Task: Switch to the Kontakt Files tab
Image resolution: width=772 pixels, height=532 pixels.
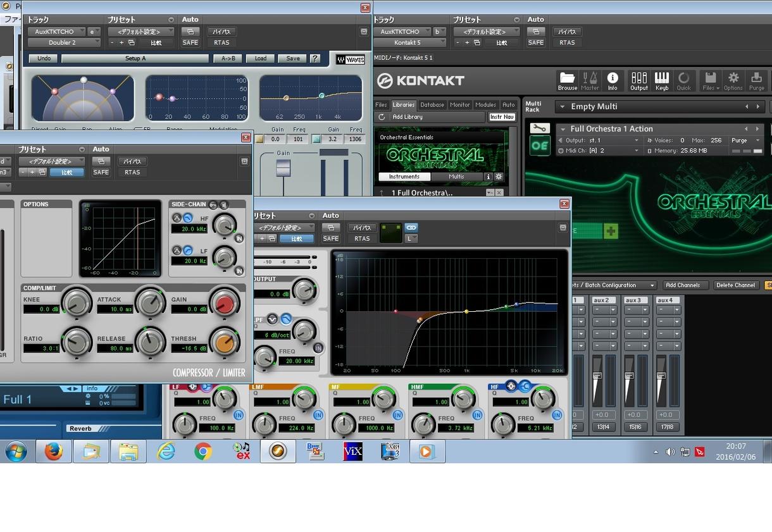Action: [x=381, y=105]
